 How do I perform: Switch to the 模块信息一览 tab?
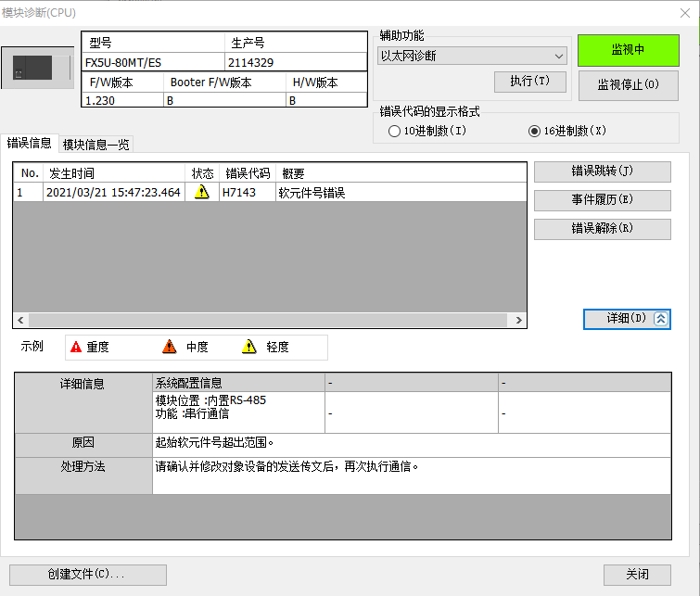click(x=96, y=144)
